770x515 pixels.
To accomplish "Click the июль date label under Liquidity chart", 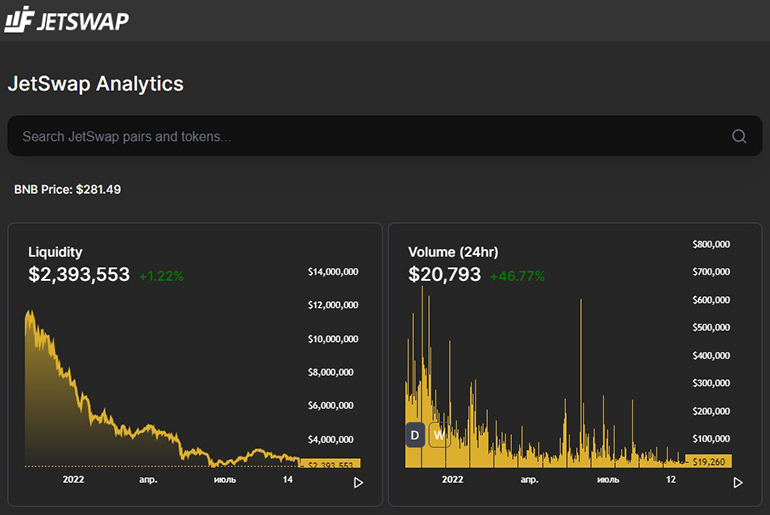I will point(225,480).
